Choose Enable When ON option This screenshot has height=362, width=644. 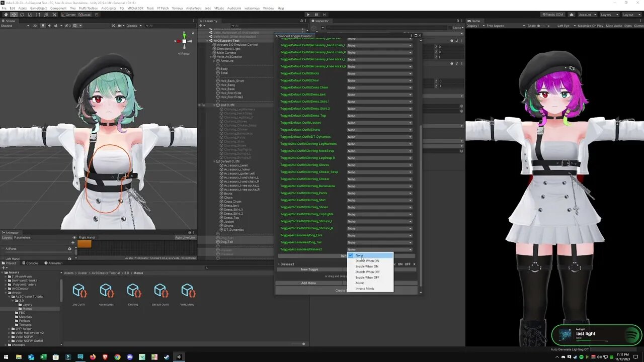[x=370, y=266]
